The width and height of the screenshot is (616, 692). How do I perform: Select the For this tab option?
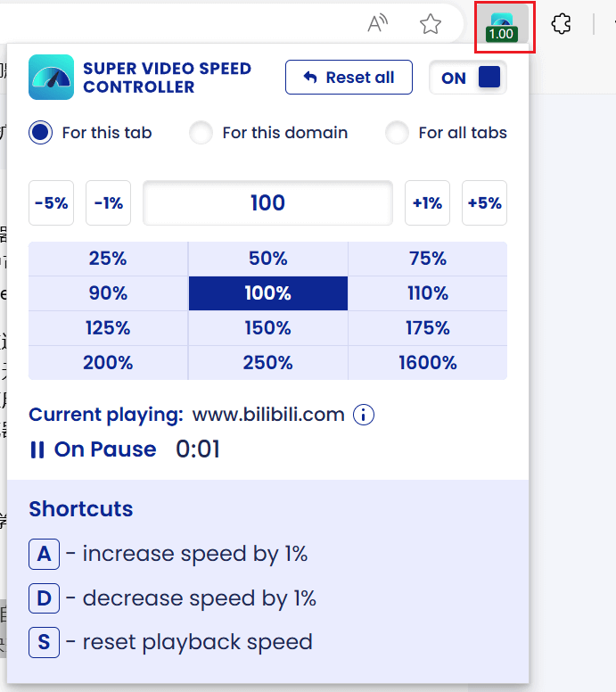tap(41, 133)
